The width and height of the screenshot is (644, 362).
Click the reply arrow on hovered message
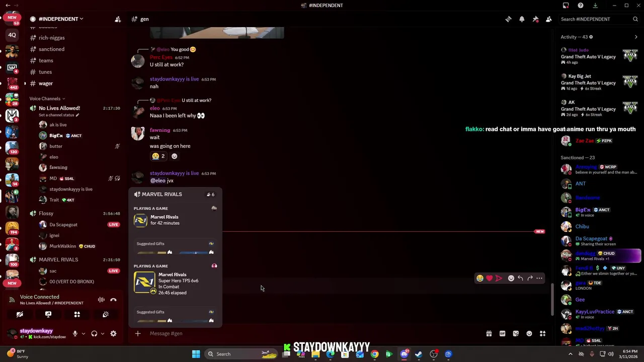[x=520, y=278]
